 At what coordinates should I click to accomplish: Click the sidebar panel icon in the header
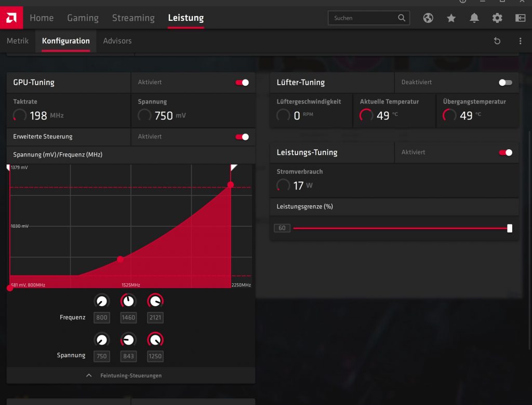click(520, 18)
